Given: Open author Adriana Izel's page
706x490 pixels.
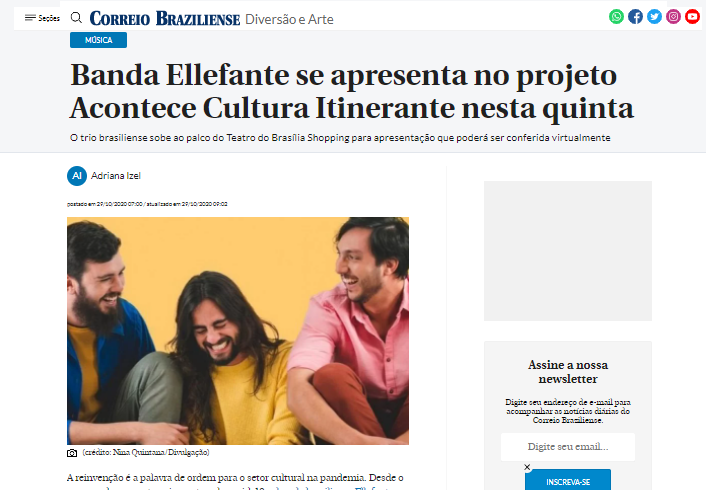Looking at the screenshot, I should [x=116, y=176].
